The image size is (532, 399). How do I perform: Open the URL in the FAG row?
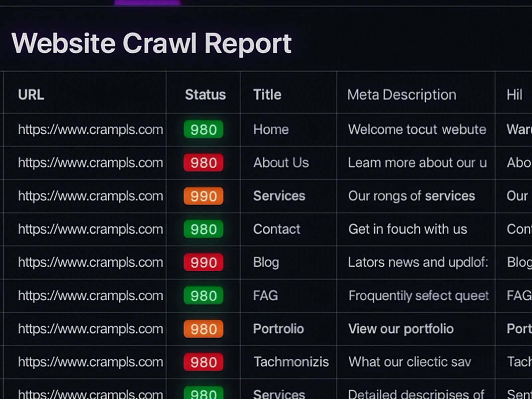[90, 296]
